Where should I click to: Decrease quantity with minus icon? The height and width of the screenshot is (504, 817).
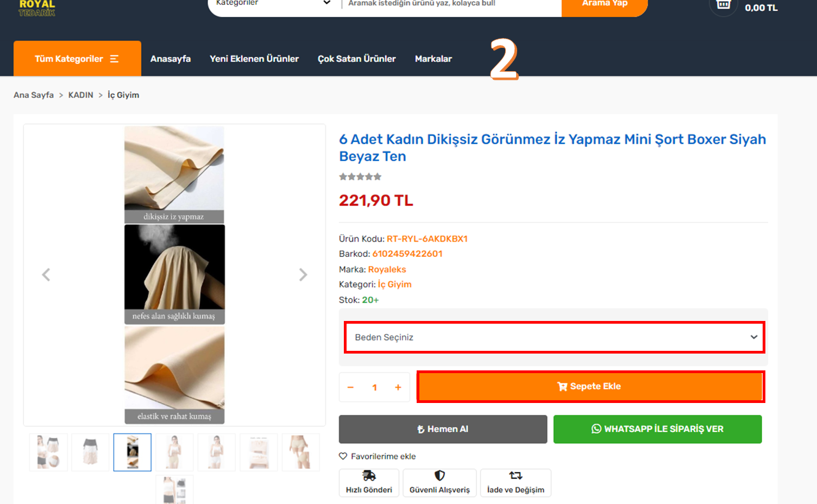coord(350,387)
